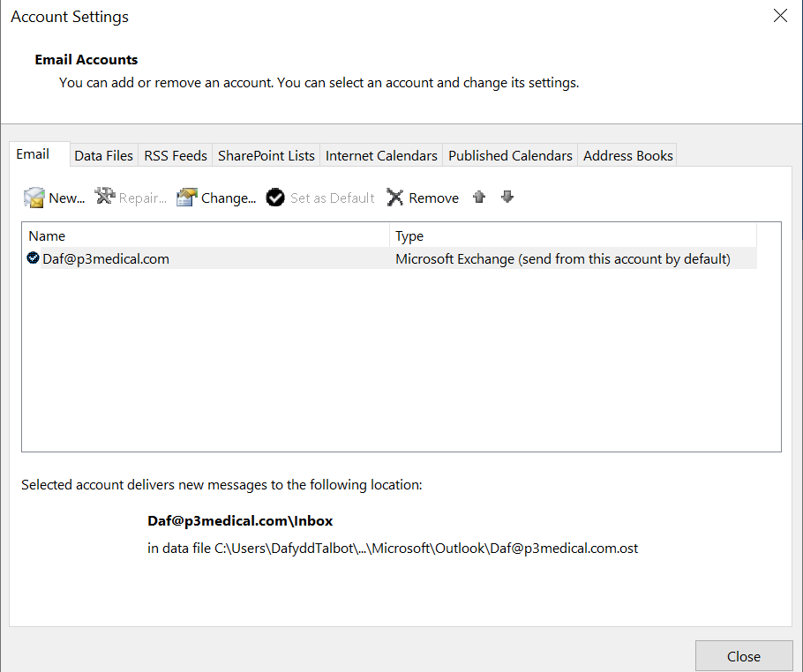Click the Repair... text
This screenshot has height=672, width=803.
143,198
